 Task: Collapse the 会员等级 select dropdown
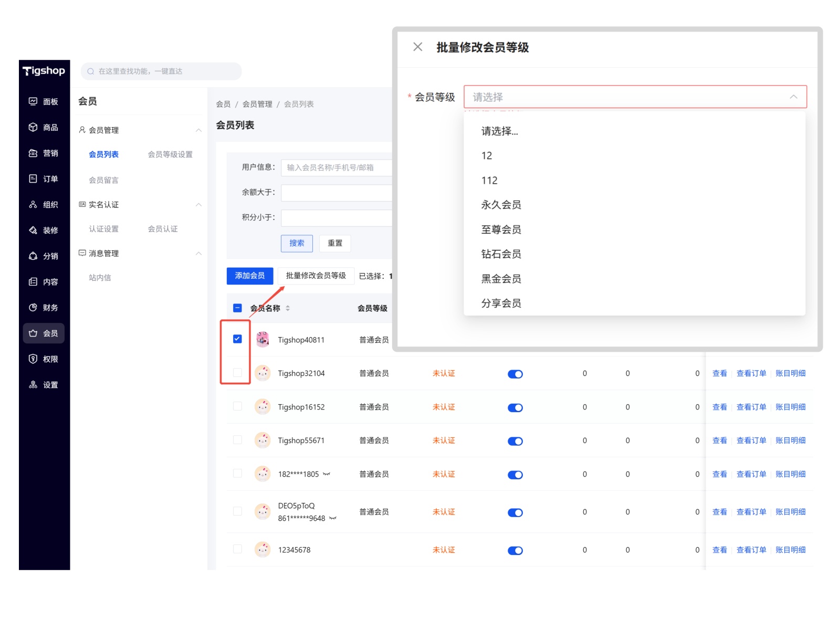793,97
